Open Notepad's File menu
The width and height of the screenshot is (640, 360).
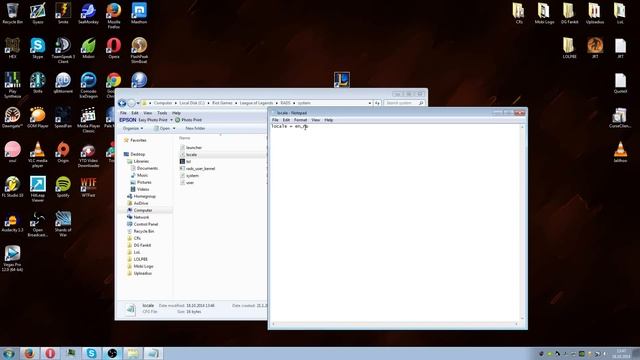coord(275,120)
